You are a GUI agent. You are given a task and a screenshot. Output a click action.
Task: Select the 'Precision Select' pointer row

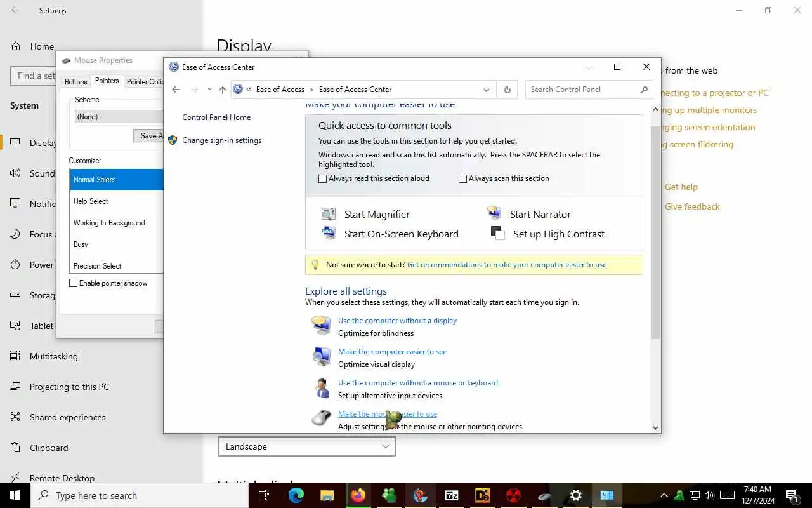click(x=116, y=265)
